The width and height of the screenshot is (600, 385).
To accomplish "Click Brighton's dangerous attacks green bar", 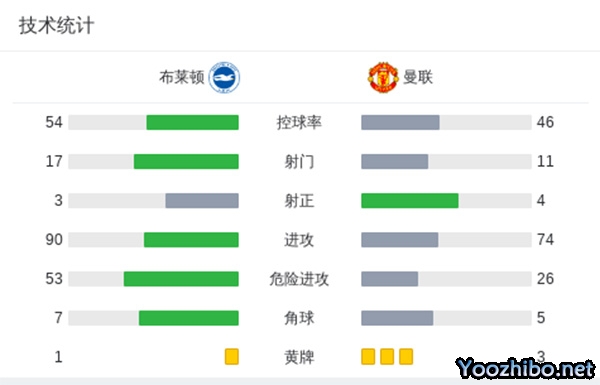I will coord(181,279).
